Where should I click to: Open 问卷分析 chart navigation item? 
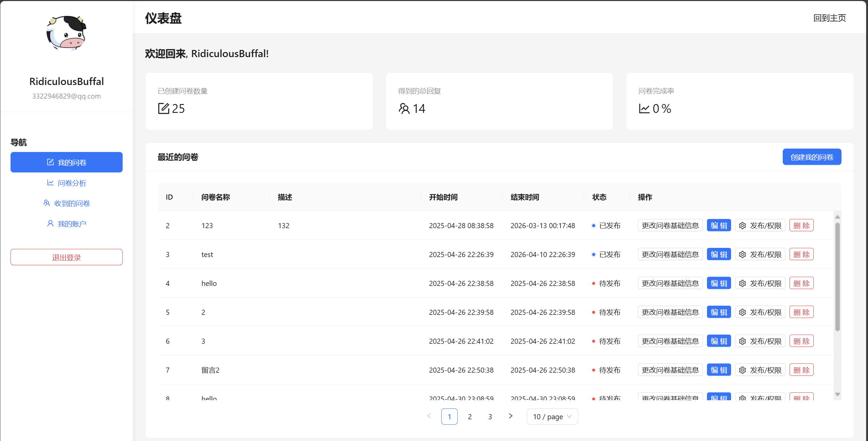click(x=67, y=183)
